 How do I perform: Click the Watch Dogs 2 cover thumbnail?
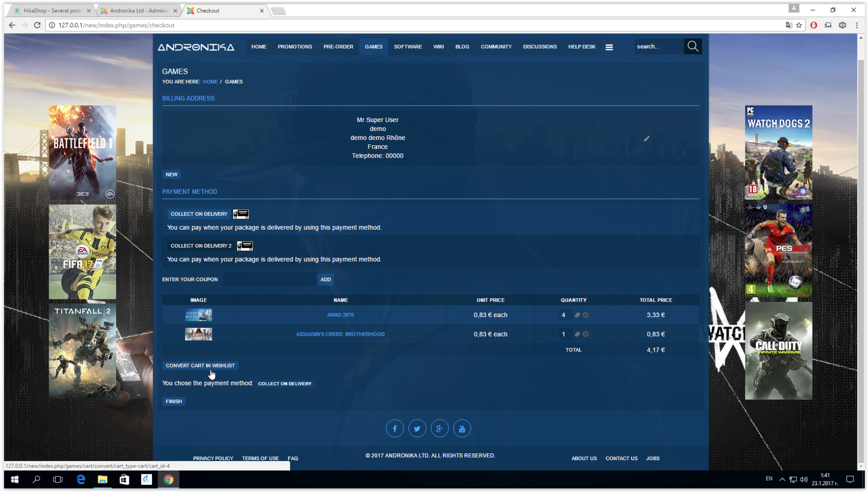pos(778,153)
